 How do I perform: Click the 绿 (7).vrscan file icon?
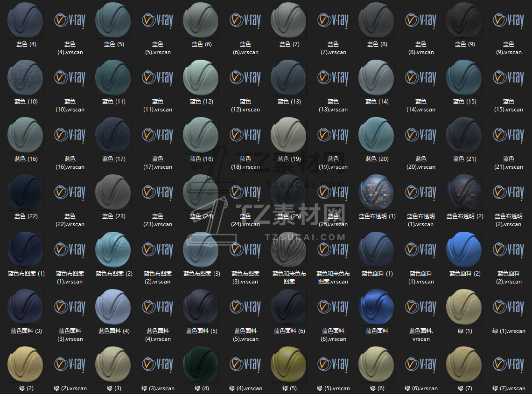509,364
